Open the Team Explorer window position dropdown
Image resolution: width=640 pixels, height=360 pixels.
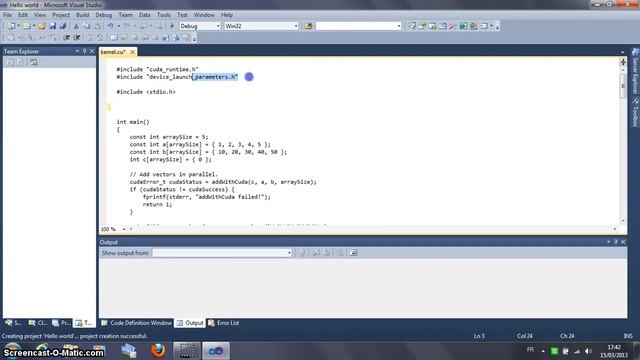pos(77,51)
